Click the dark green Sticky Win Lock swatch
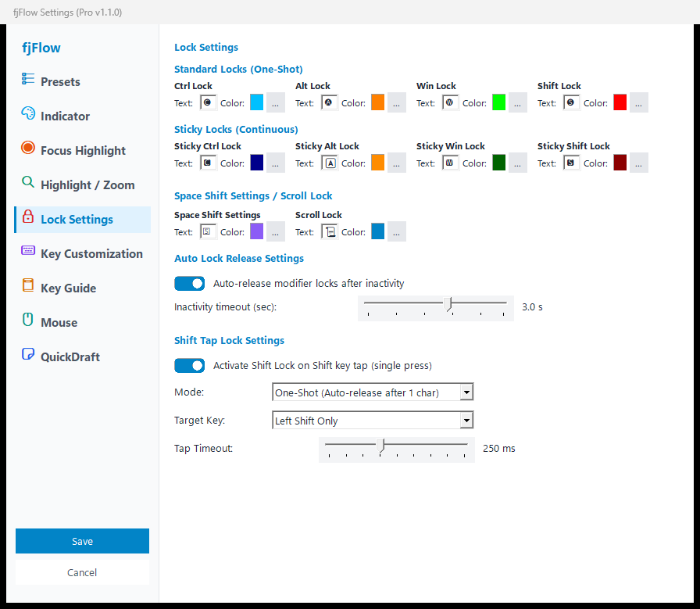The width and height of the screenshot is (700, 609). click(498, 163)
